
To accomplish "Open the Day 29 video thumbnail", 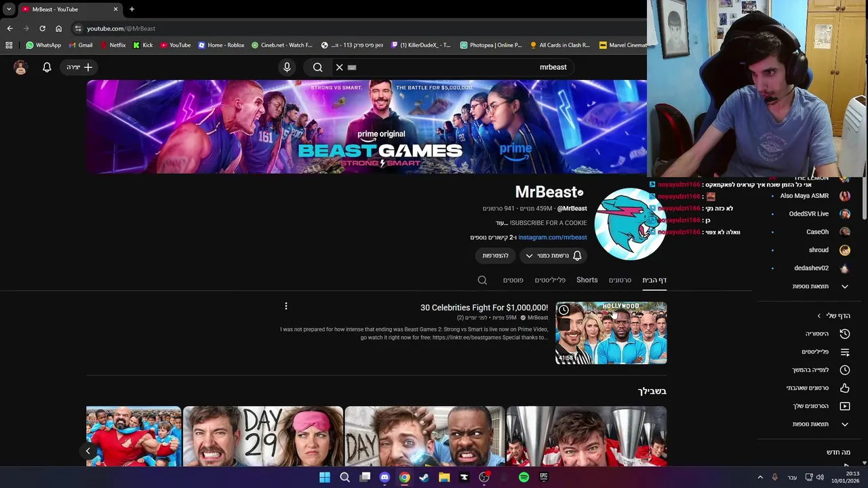I will [263, 436].
